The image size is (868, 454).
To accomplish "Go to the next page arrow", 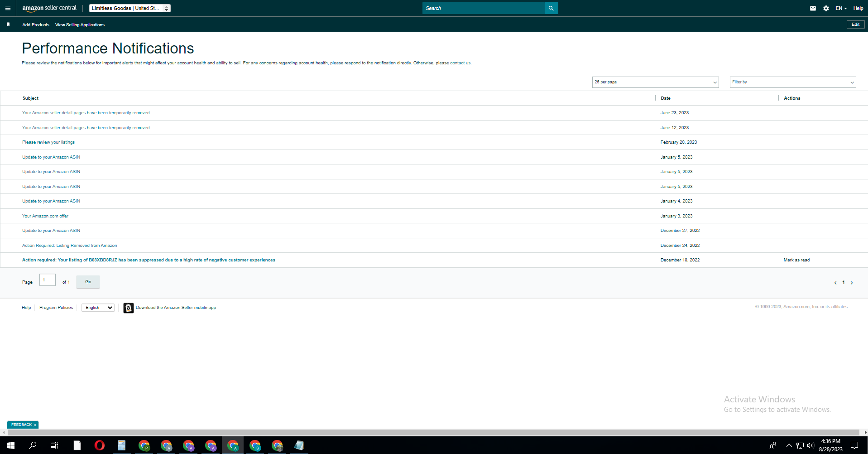I will point(852,283).
